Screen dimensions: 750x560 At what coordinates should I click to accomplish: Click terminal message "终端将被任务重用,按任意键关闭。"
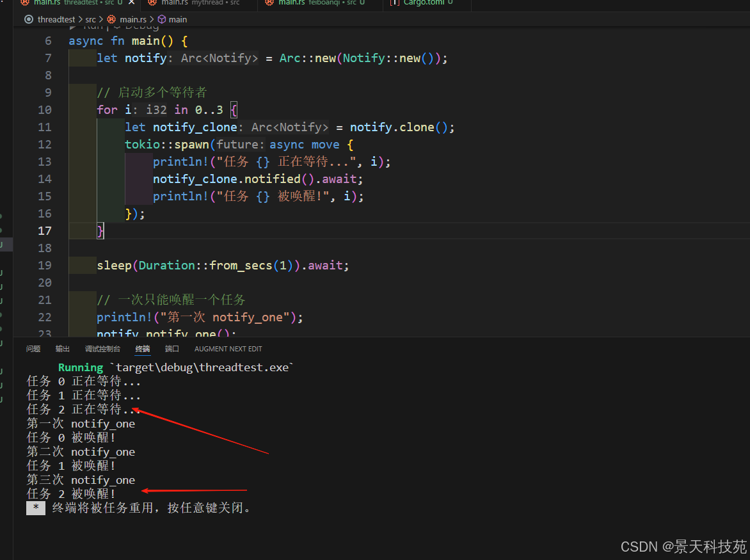[152, 508]
